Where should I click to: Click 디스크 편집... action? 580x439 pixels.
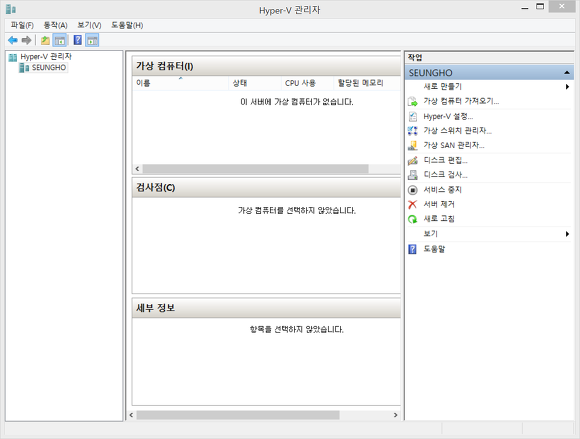click(445, 160)
